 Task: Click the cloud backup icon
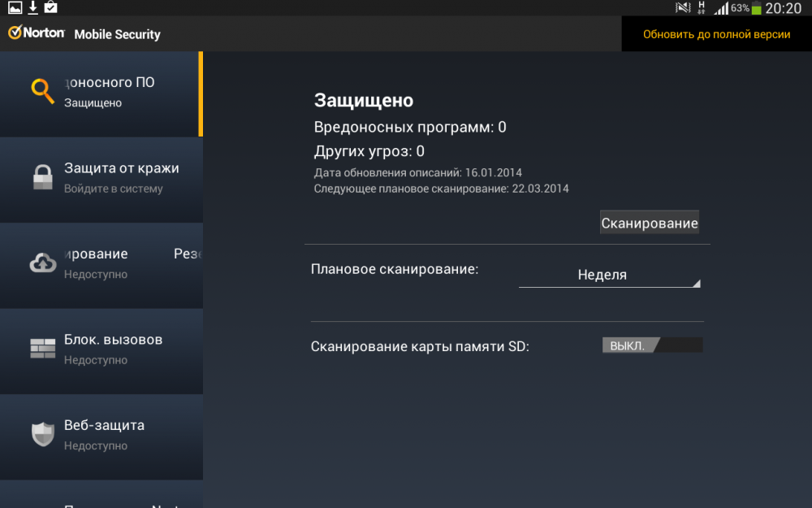point(42,263)
